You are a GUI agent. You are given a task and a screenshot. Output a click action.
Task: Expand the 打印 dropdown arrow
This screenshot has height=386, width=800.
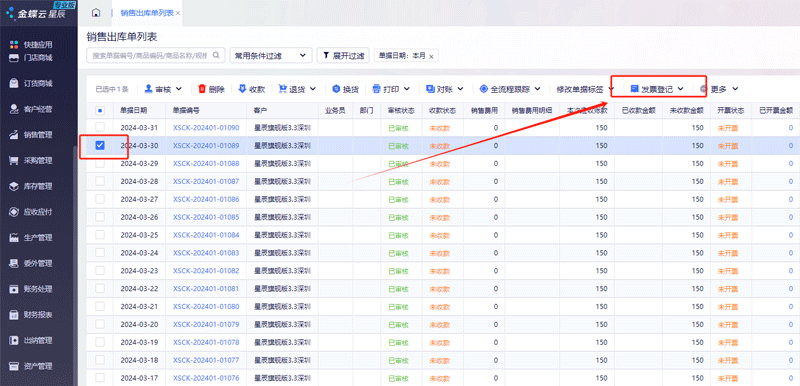pyautogui.click(x=407, y=89)
